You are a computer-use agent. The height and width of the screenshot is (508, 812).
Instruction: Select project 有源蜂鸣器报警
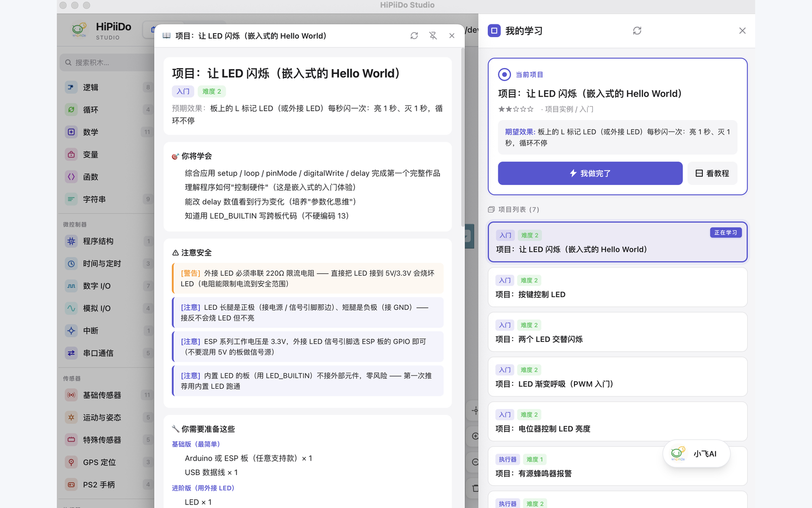coord(618,466)
